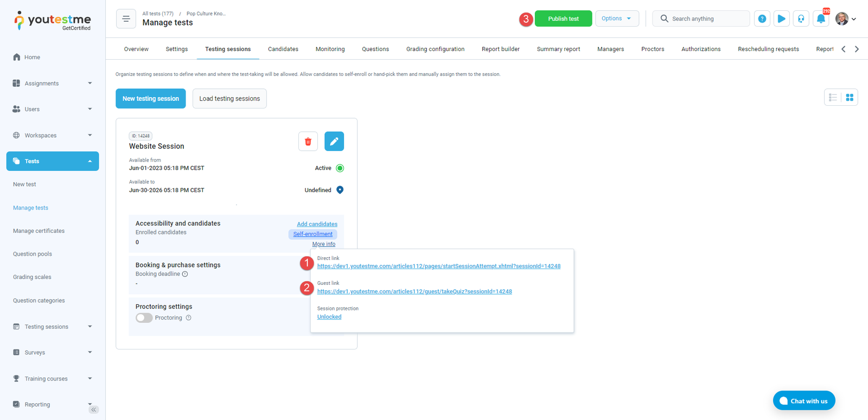The height and width of the screenshot is (420, 868).
Task: Open the Grading configuration tab
Action: tap(435, 49)
